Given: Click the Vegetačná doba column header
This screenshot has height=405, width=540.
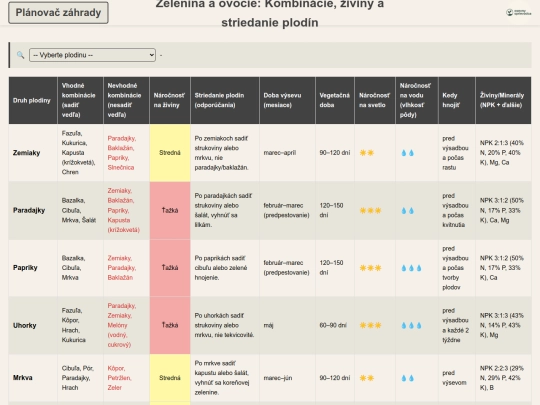Looking at the screenshot, I should pos(335,100).
